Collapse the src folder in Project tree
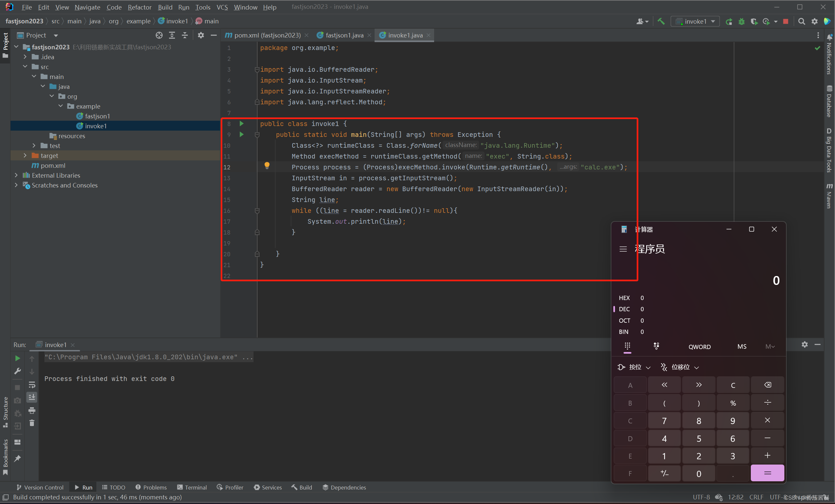This screenshot has height=504, width=835. (x=25, y=66)
